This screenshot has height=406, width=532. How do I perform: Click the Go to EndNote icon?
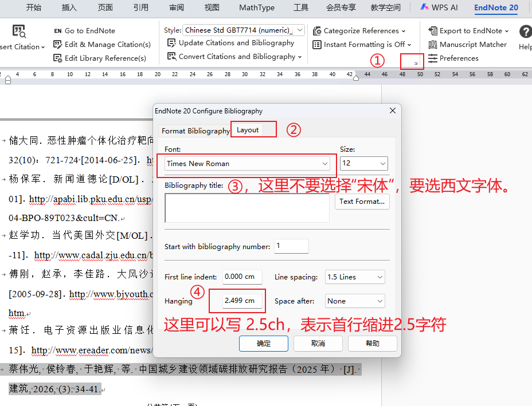58,31
